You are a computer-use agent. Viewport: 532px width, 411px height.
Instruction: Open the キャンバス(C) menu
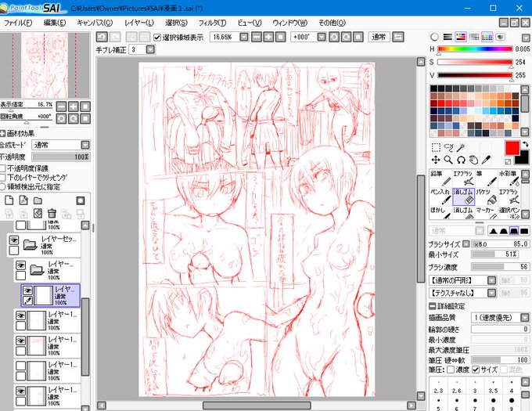95,23
